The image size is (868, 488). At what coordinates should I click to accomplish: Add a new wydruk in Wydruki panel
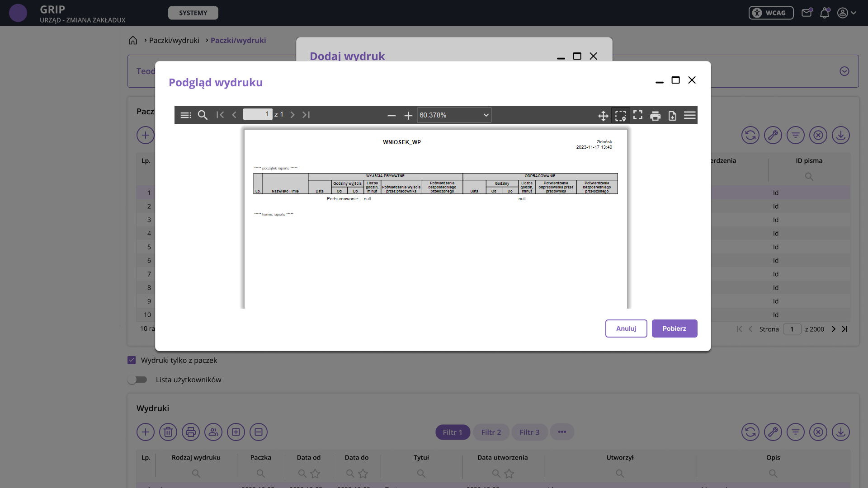146,432
